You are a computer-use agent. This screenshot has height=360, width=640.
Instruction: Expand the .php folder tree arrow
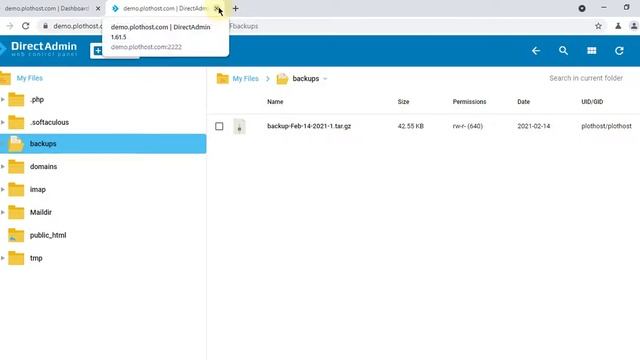coord(3,100)
